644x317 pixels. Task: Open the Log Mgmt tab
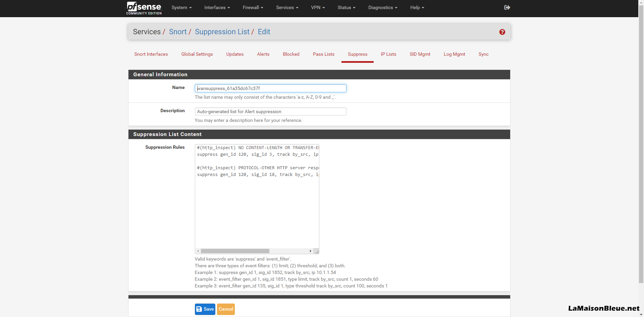click(454, 54)
